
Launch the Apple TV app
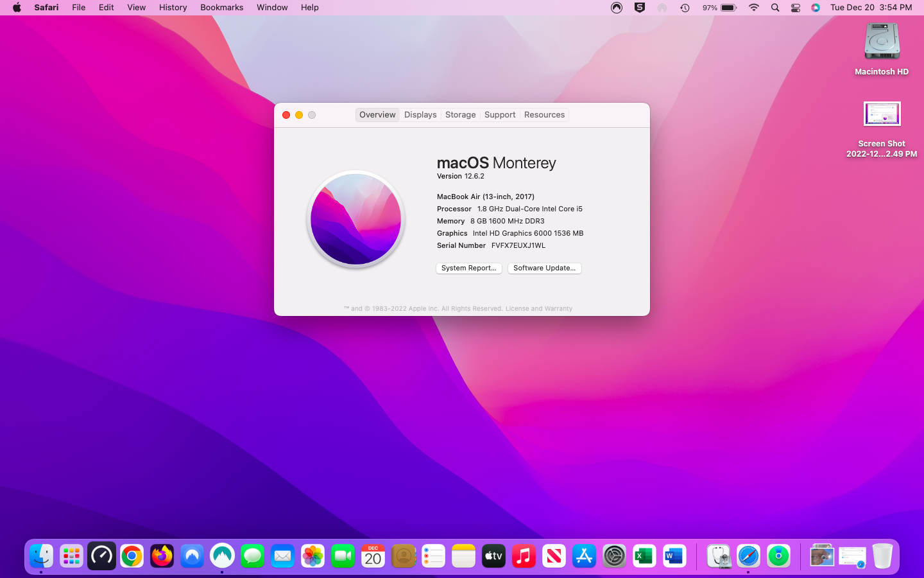tap(493, 556)
